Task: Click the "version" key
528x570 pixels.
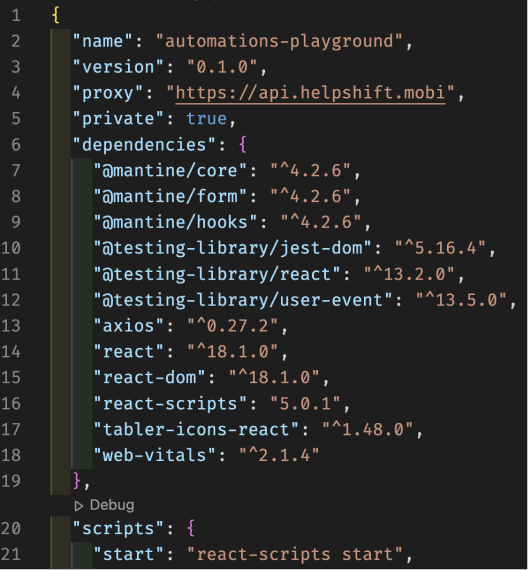Action: pos(118,67)
